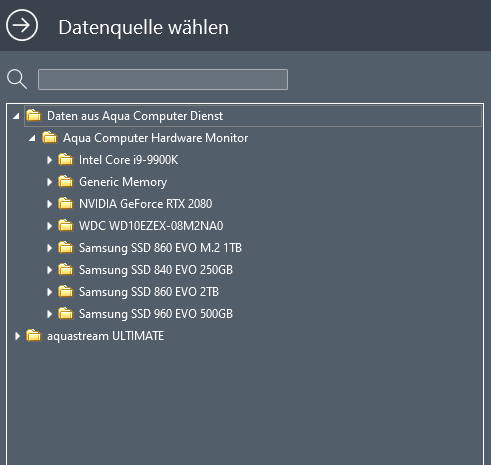The width and height of the screenshot is (491, 465).
Task: Click folder icon of aquastream ULTIMATE
Action: click(34, 335)
